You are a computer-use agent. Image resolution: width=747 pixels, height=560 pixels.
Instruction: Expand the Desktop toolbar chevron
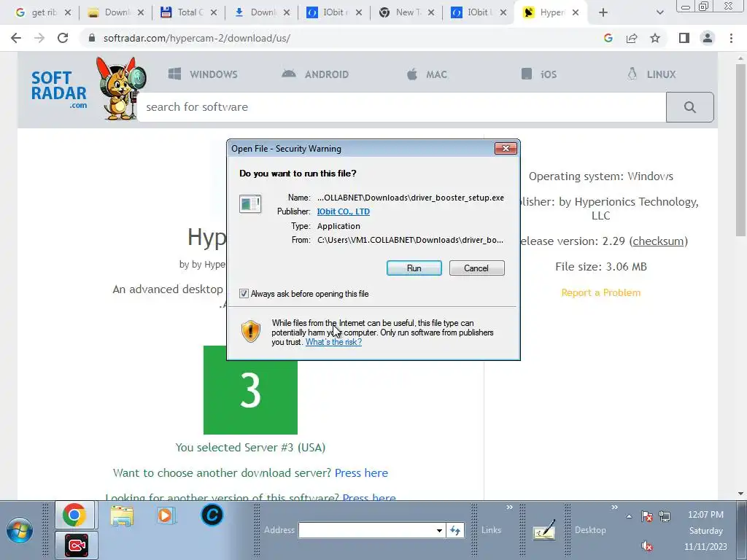(x=614, y=507)
